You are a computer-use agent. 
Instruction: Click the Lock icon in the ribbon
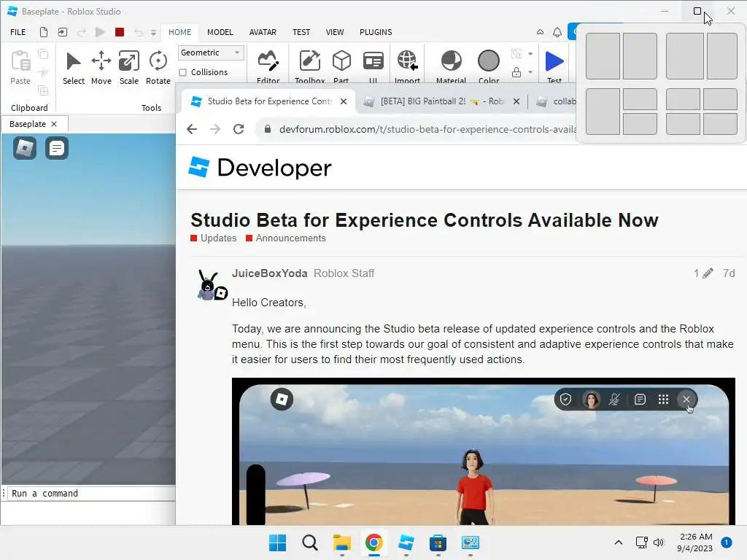click(x=516, y=72)
